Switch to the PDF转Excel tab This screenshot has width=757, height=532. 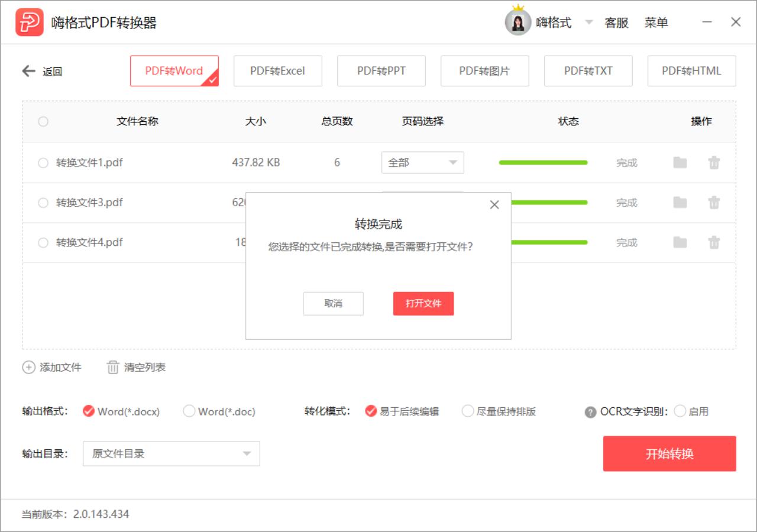[277, 70]
